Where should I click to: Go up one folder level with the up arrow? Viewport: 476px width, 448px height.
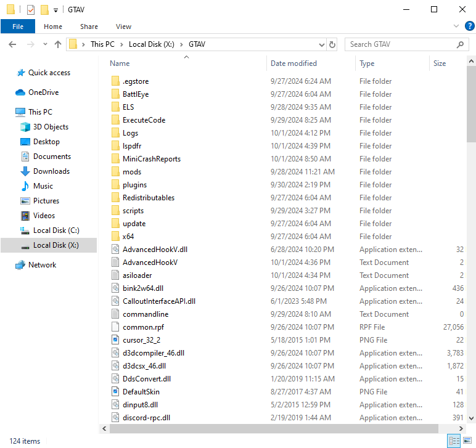[58, 44]
